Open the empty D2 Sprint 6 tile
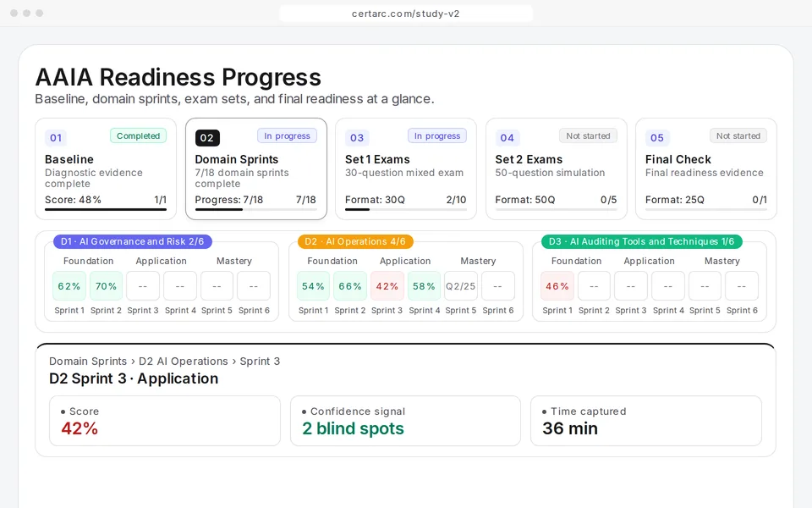Screen dimensions: 812x508 (x=498, y=286)
